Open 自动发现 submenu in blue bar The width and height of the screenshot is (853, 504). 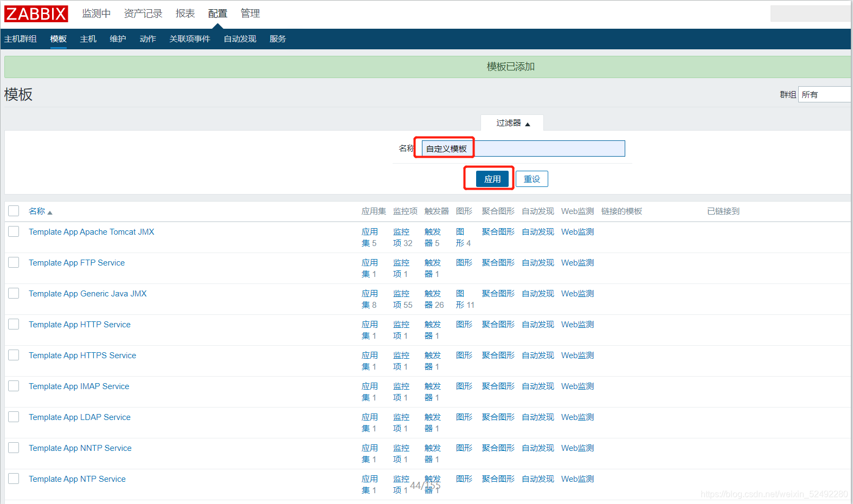pos(240,39)
